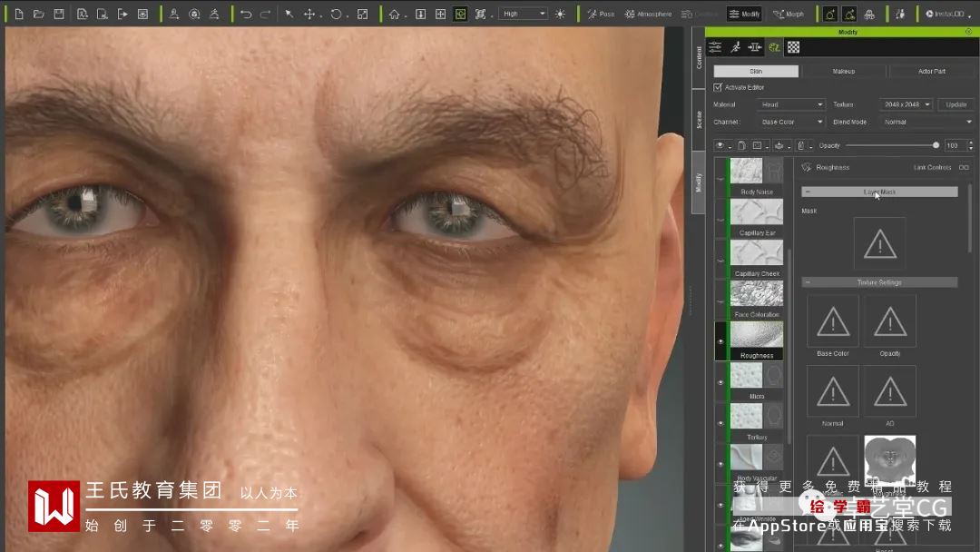
Task: Pick the Rotate tool
Action: tap(337, 14)
